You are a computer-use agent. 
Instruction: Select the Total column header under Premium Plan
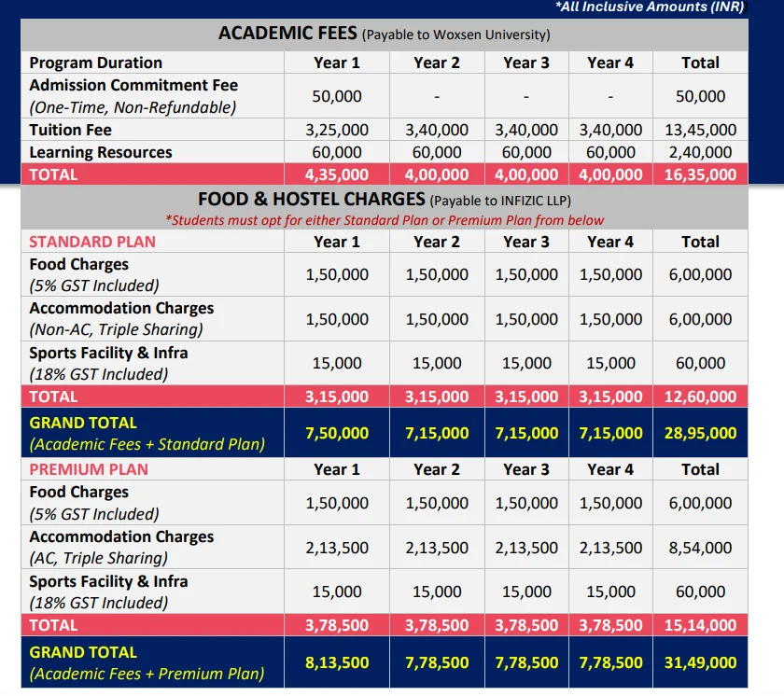click(700, 469)
